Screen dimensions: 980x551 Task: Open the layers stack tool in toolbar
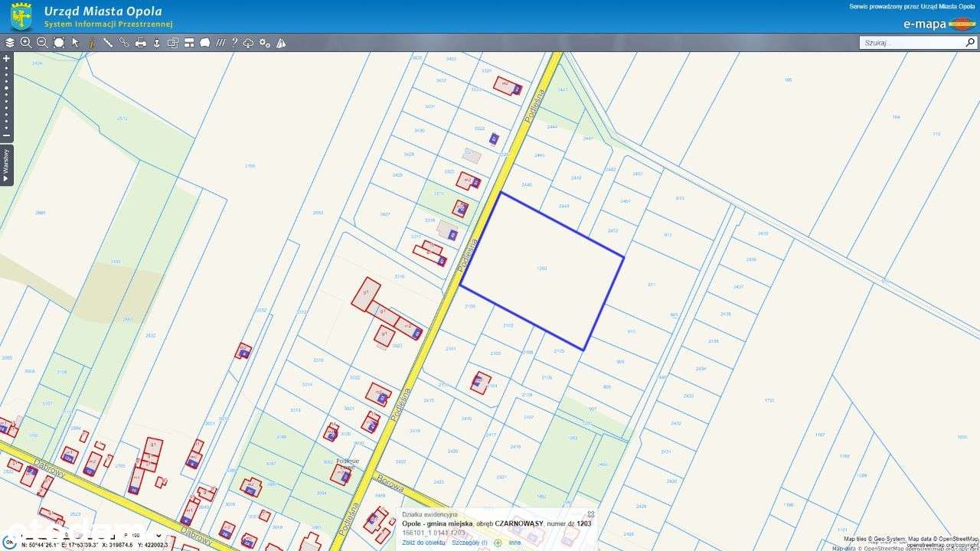point(10,43)
